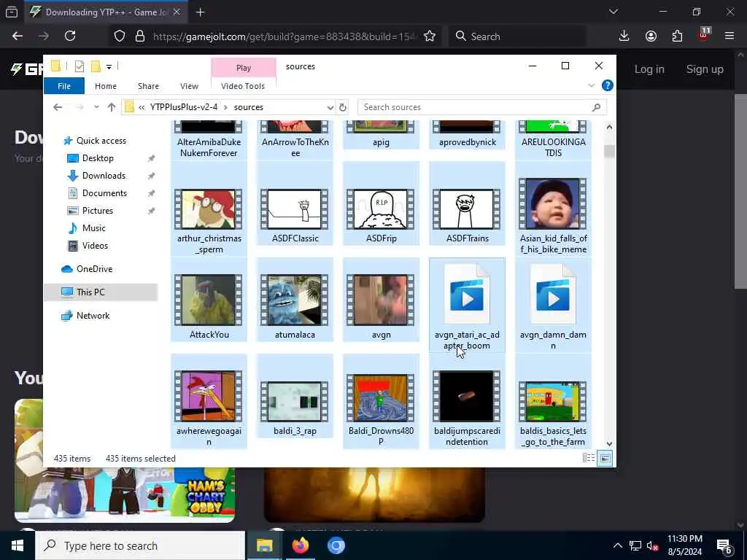Click Properties icon in Quick Access Toolbar

point(80,66)
